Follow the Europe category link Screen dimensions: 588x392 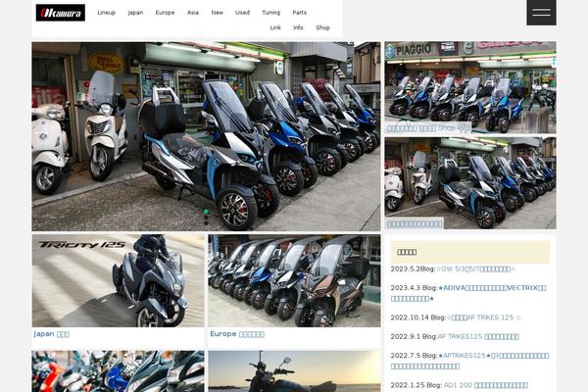point(237,334)
